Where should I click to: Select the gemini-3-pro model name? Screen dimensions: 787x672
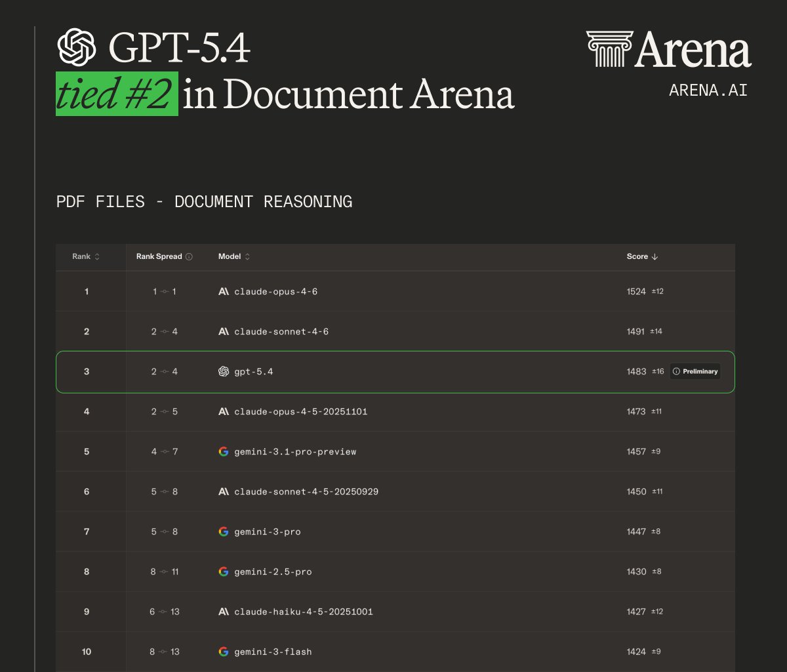point(268,531)
